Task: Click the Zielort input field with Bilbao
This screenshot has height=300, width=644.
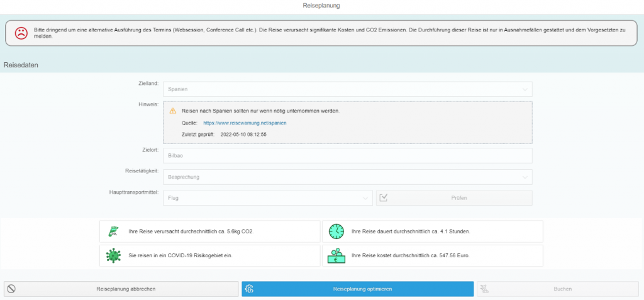Action: [347, 155]
